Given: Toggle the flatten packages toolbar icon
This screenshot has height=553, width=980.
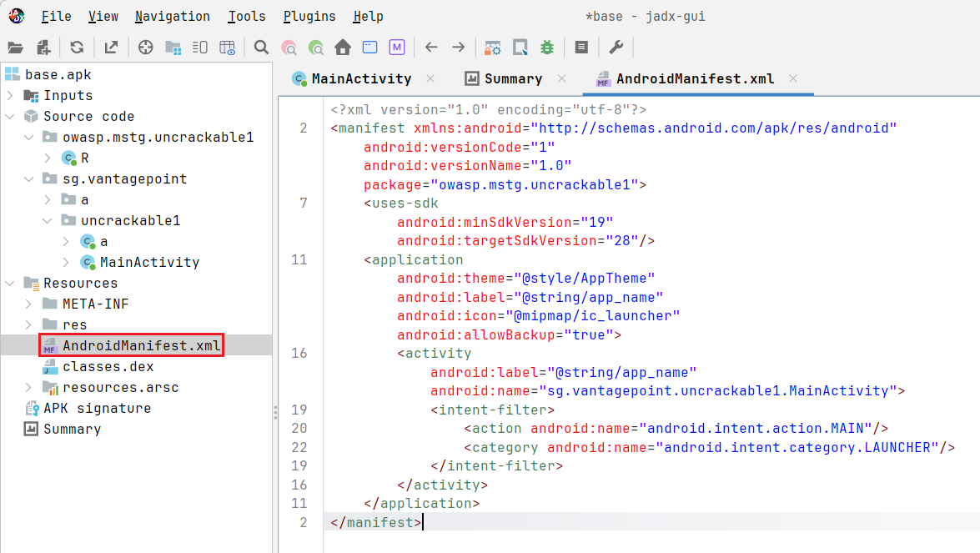Looking at the screenshot, I should (x=173, y=48).
